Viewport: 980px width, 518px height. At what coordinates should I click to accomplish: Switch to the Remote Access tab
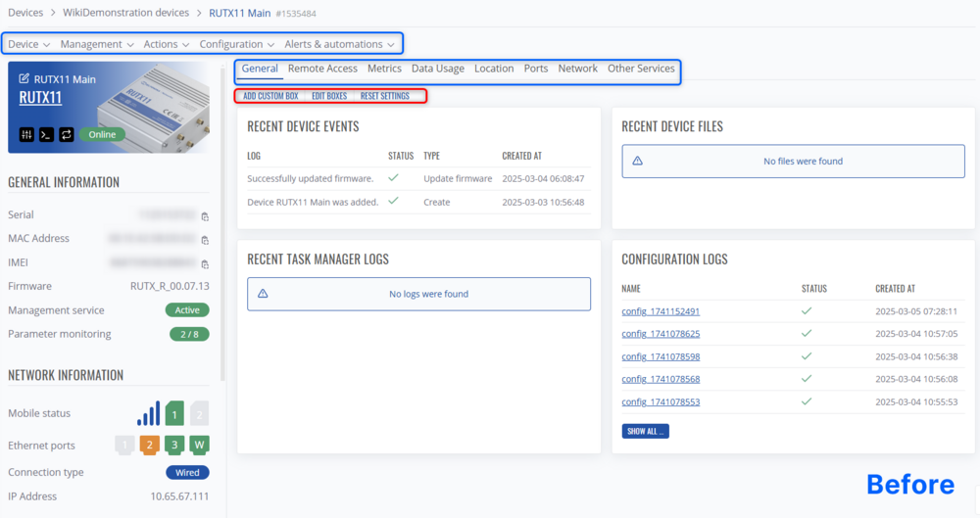point(322,69)
